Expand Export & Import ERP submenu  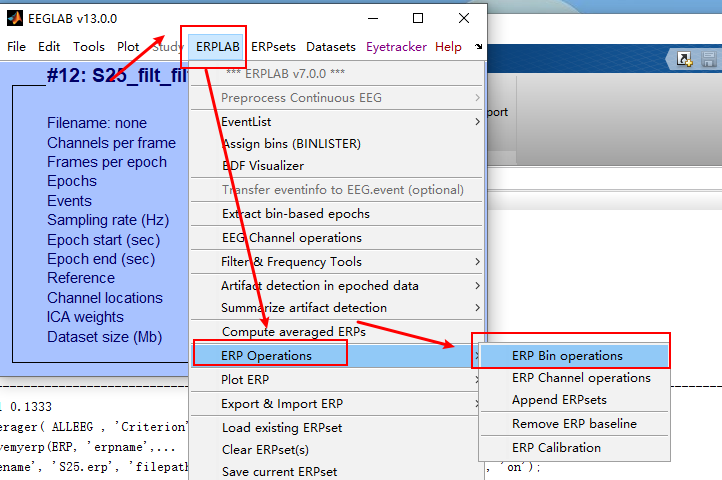pyautogui.click(x=337, y=404)
